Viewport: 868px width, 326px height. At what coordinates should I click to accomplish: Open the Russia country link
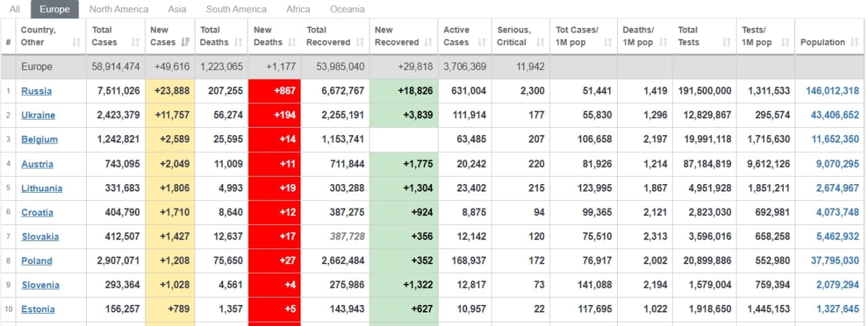point(36,91)
